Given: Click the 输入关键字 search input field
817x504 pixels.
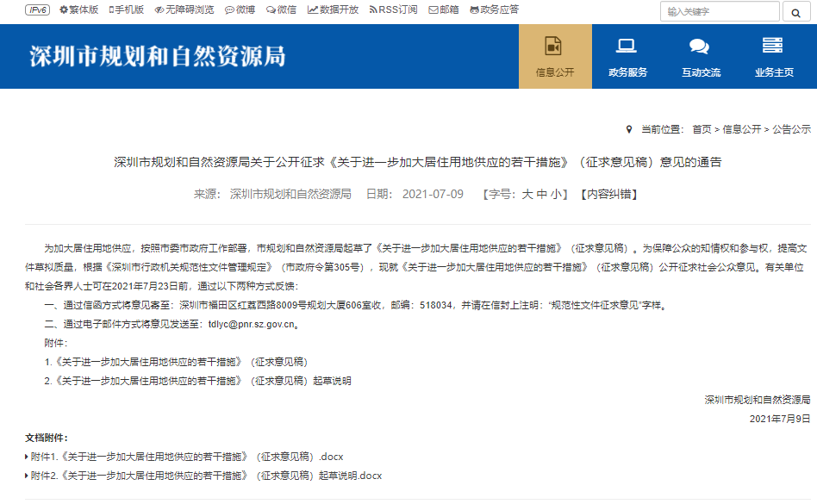Looking at the screenshot, I should click(x=720, y=11).
